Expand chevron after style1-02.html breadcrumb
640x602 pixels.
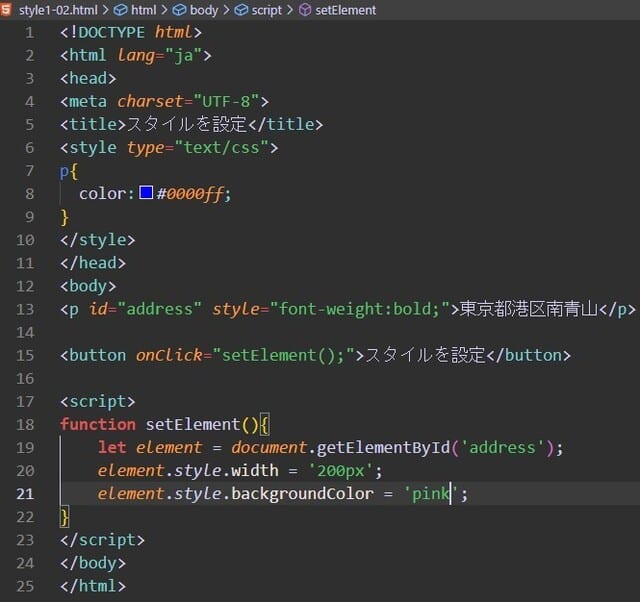tap(105, 10)
